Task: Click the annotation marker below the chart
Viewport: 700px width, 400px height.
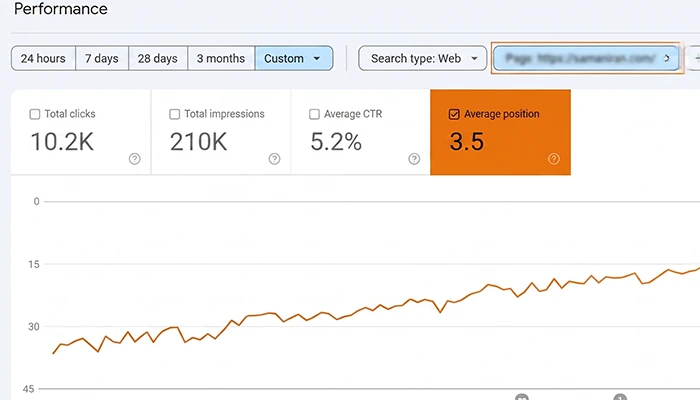Action: coord(521,397)
